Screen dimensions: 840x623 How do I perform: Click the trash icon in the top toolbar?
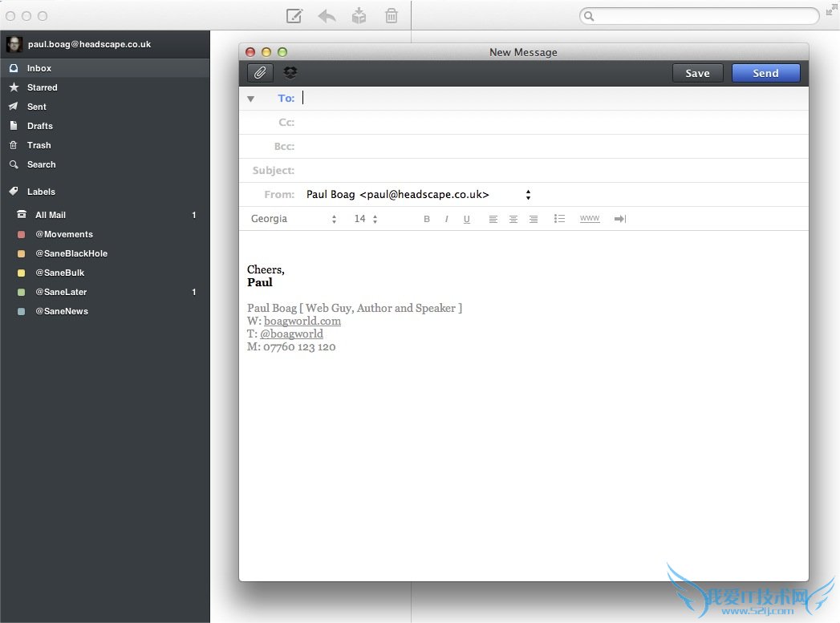coord(391,15)
